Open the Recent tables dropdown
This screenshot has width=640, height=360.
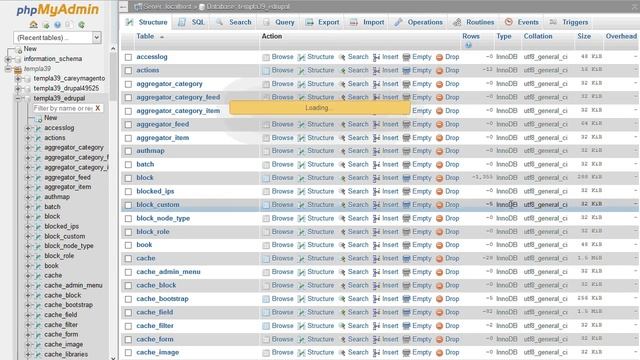[57, 38]
